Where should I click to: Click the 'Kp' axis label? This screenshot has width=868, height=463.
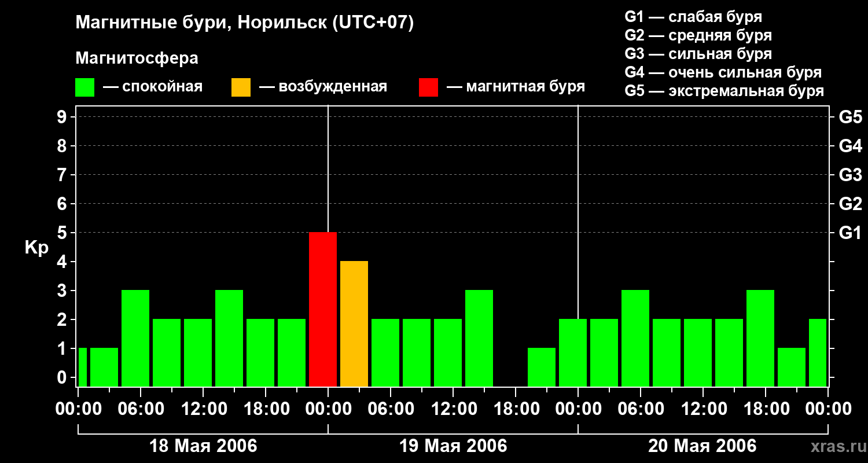(36, 248)
